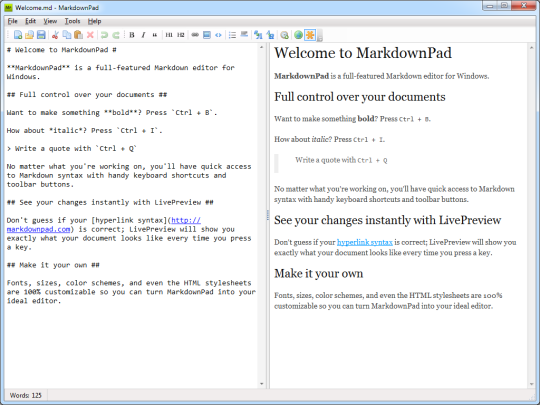Undo the last edit with the toolbar arrow
This screenshot has height=405, width=540.
104,35
